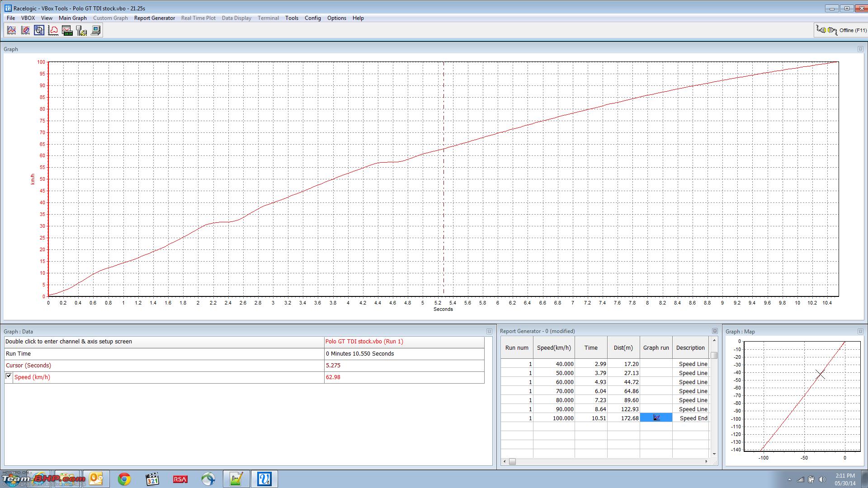Viewport: 868px width, 488px height.
Task: Select the 50.000 speed cell
Action: (554, 373)
